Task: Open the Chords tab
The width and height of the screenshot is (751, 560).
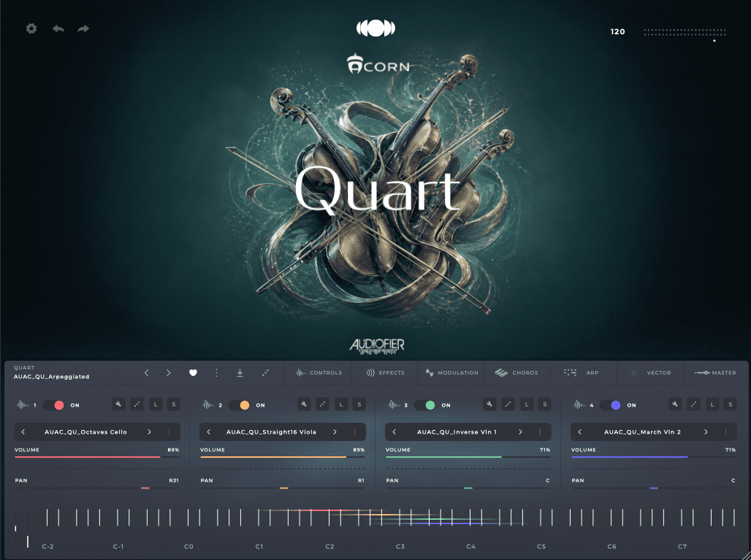Action: 516,372
